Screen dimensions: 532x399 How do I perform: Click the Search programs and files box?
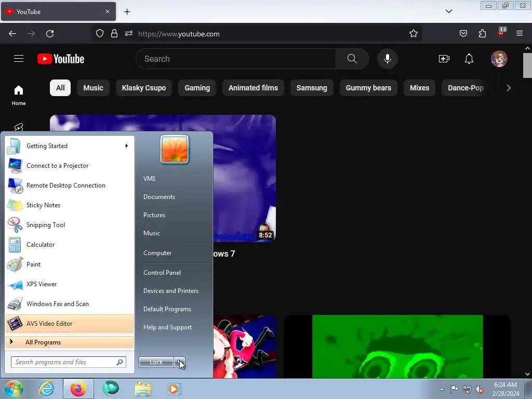click(x=68, y=362)
